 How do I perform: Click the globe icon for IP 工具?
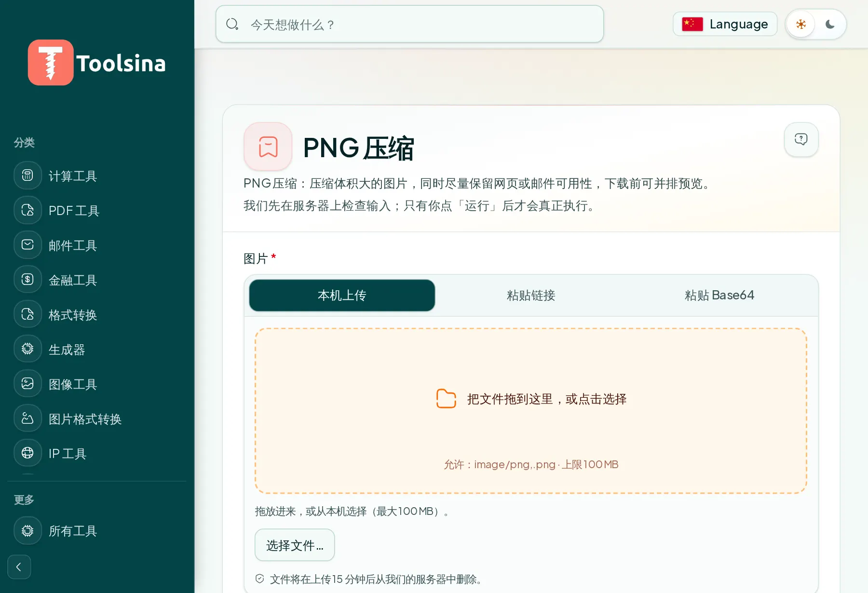[x=27, y=453]
